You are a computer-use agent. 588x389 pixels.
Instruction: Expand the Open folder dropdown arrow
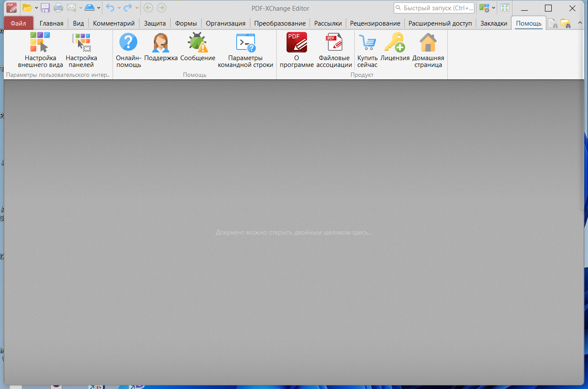point(36,8)
